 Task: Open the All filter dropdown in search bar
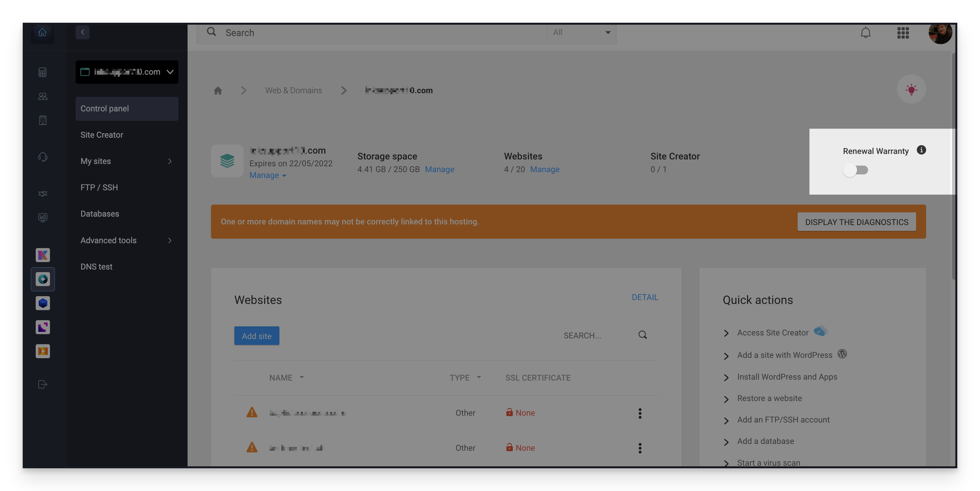pyautogui.click(x=581, y=33)
